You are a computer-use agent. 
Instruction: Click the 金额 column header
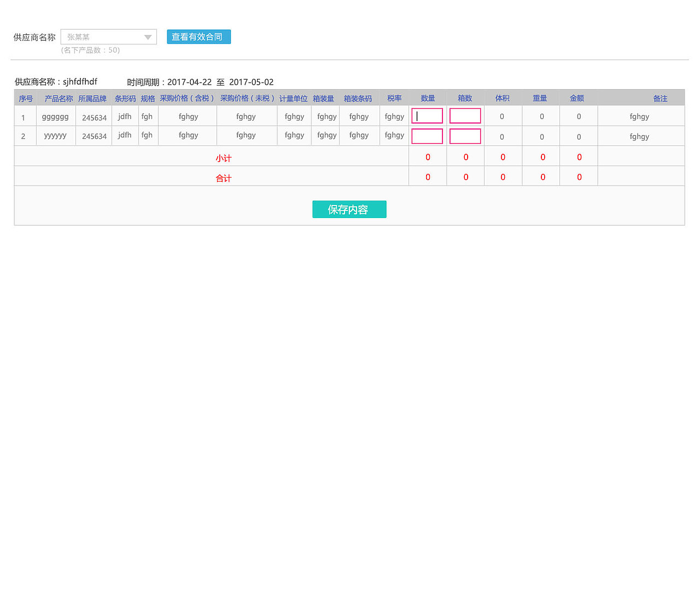(x=577, y=98)
